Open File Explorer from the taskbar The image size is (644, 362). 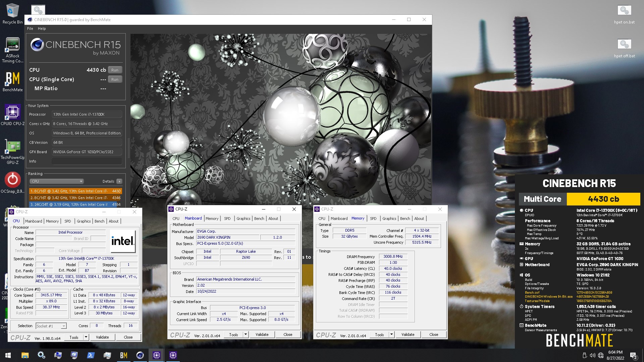[25, 355]
